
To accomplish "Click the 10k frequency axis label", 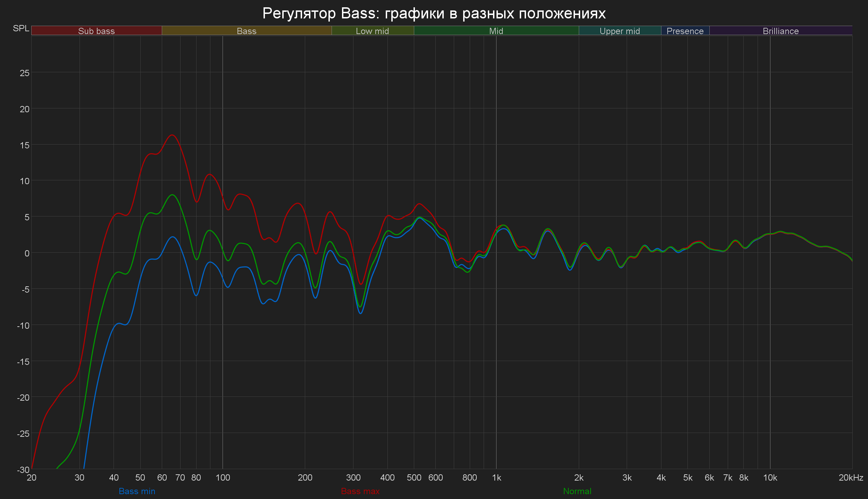I will click(x=770, y=478).
